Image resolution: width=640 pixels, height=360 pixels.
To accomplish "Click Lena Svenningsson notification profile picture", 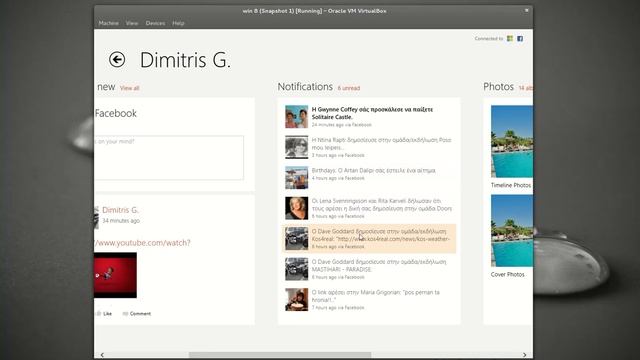I will 297,208.
